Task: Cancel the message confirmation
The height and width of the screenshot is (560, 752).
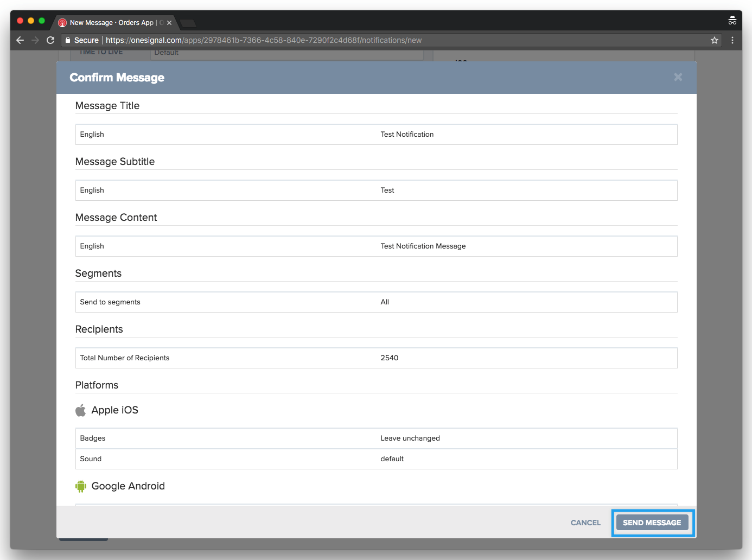Action: [x=585, y=523]
